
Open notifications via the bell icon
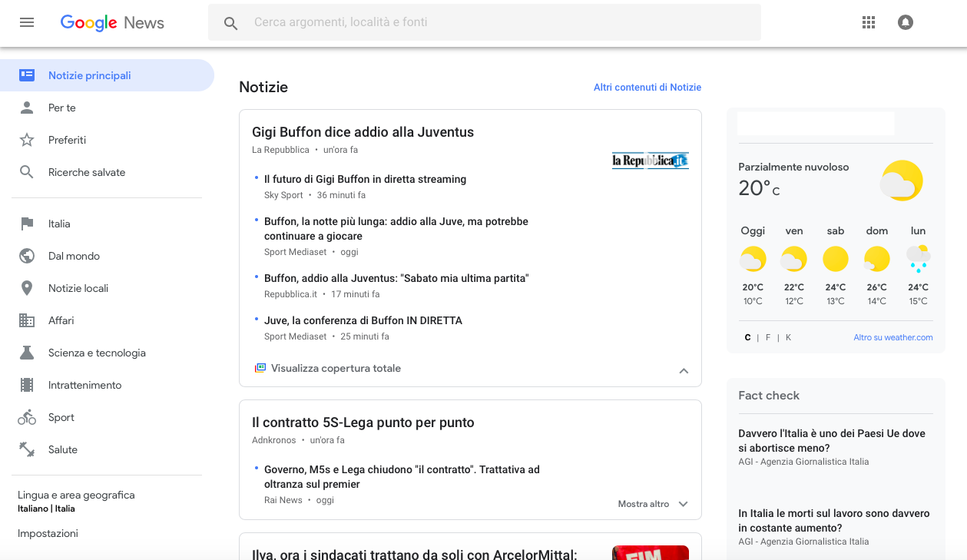(905, 22)
